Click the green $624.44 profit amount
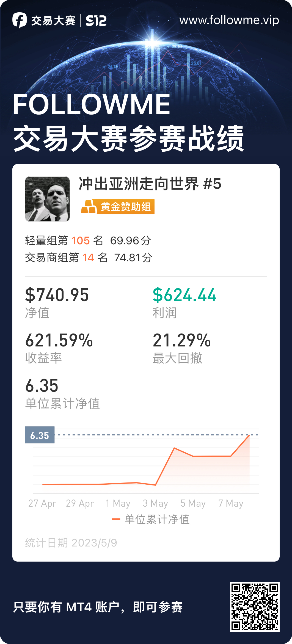 (184, 295)
